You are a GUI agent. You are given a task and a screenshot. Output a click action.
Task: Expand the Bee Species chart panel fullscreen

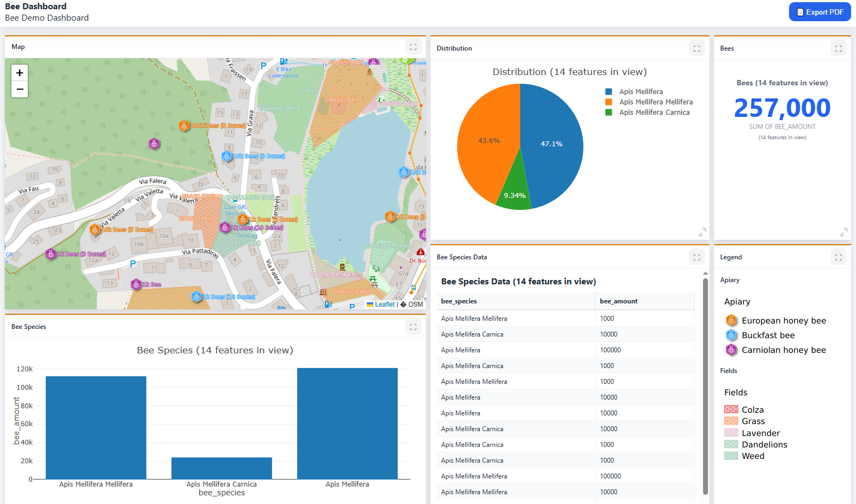[x=413, y=327]
